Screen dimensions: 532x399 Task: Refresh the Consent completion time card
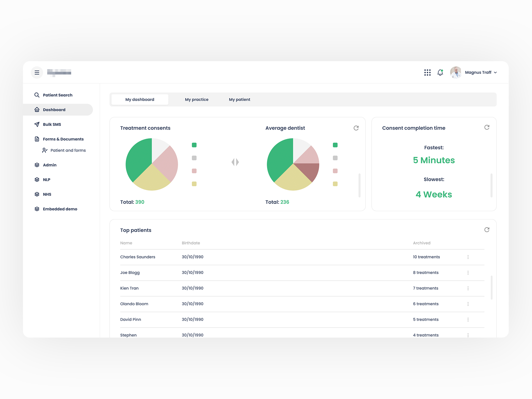(x=487, y=127)
